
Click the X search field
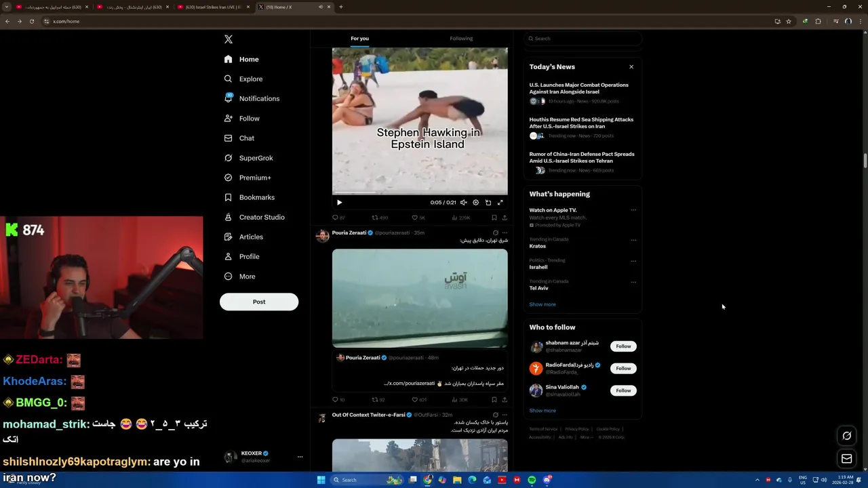coord(583,39)
